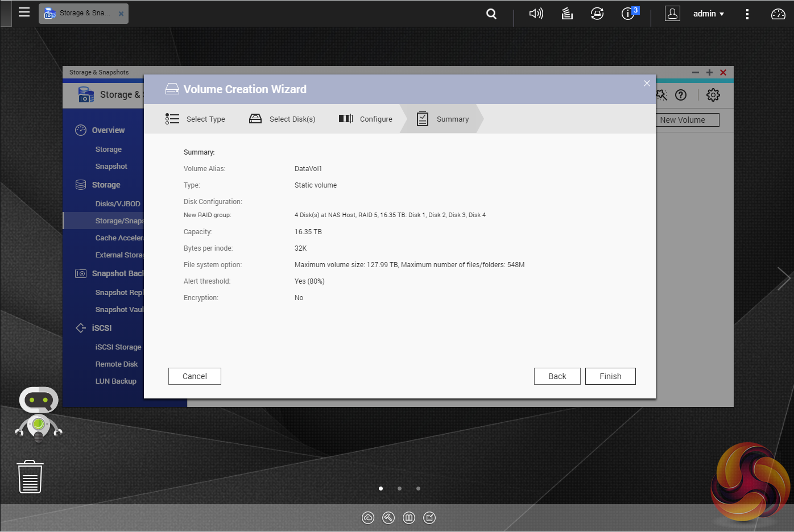Go to next desktop page arrow

783,279
